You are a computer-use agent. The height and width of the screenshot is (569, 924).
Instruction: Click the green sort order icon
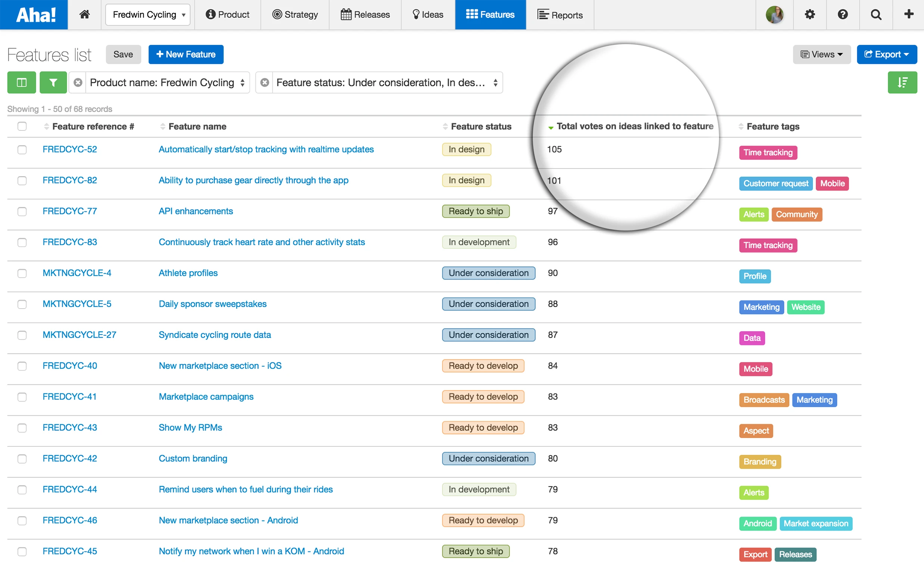tap(902, 83)
